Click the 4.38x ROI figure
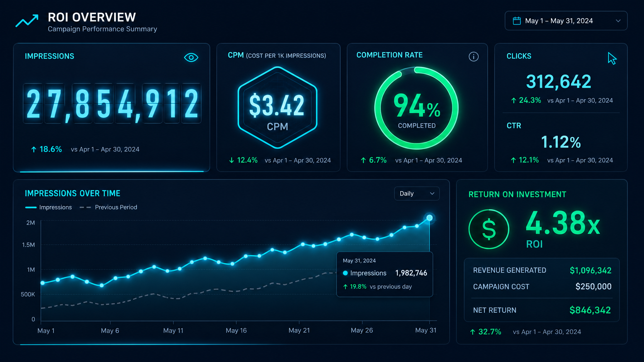Image resolution: width=644 pixels, height=362 pixels. [x=563, y=223]
